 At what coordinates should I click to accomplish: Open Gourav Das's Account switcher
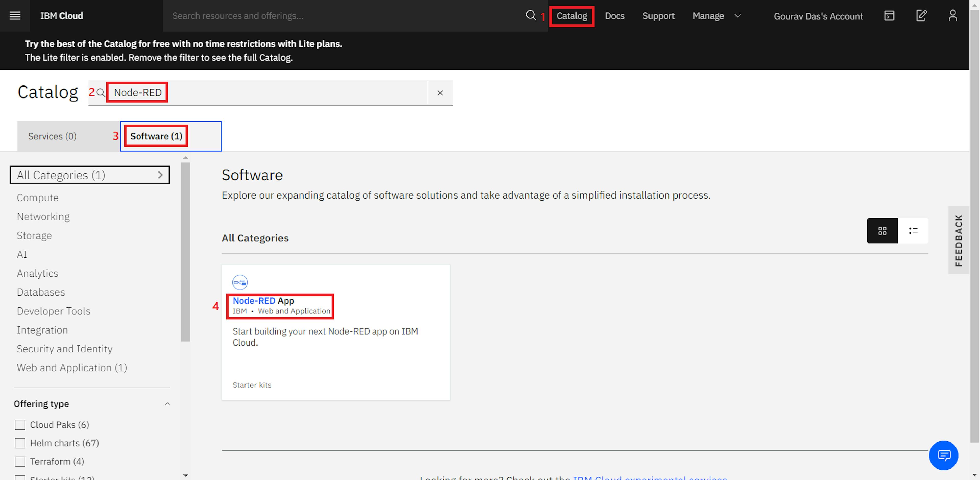point(818,16)
